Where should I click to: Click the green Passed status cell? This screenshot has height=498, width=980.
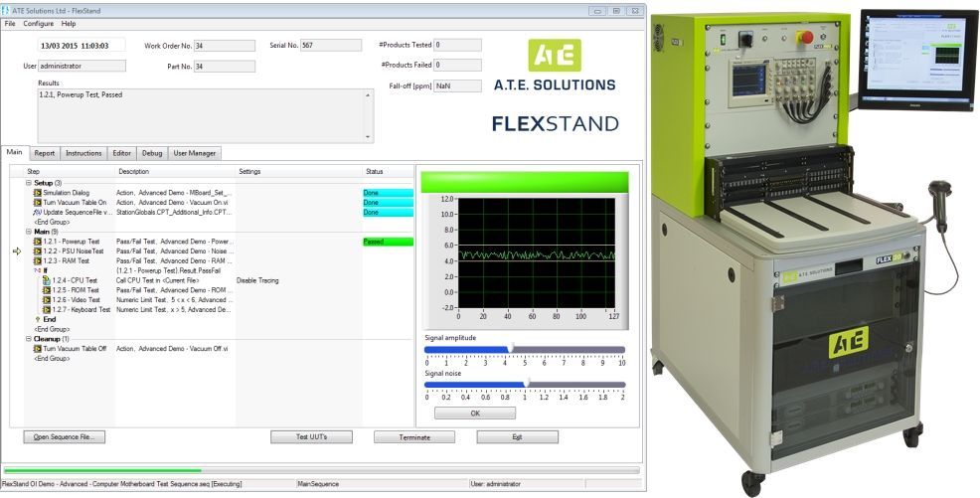point(389,242)
